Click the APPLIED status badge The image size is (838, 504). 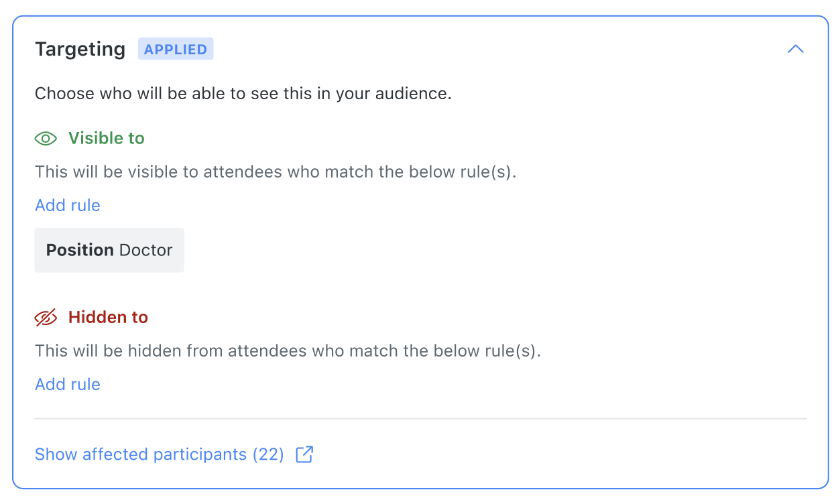click(x=176, y=49)
